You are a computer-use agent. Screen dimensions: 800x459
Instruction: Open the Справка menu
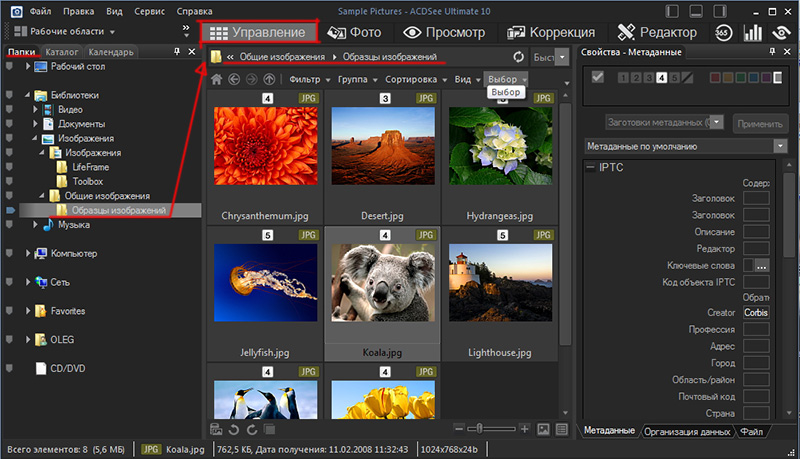(194, 11)
